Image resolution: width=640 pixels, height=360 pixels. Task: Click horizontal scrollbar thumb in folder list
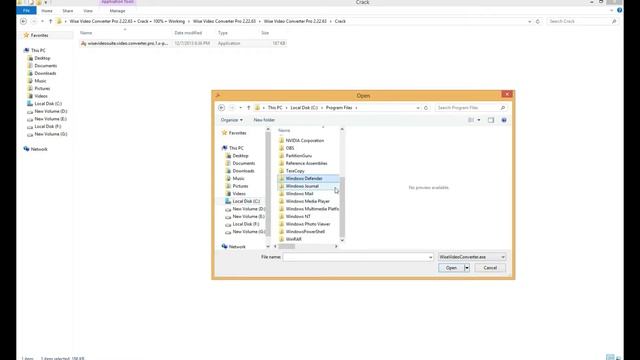click(x=287, y=247)
